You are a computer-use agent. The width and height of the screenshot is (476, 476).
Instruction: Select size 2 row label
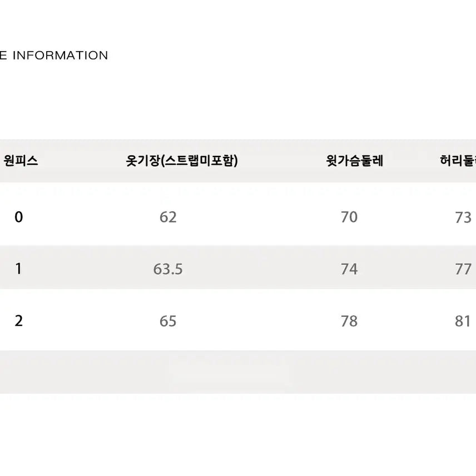(18, 321)
